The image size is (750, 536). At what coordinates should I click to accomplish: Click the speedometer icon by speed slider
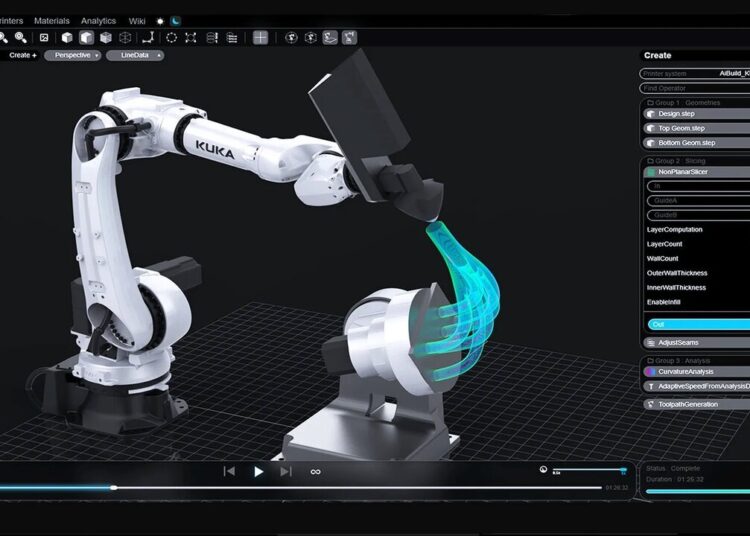pyautogui.click(x=543, y=470)
